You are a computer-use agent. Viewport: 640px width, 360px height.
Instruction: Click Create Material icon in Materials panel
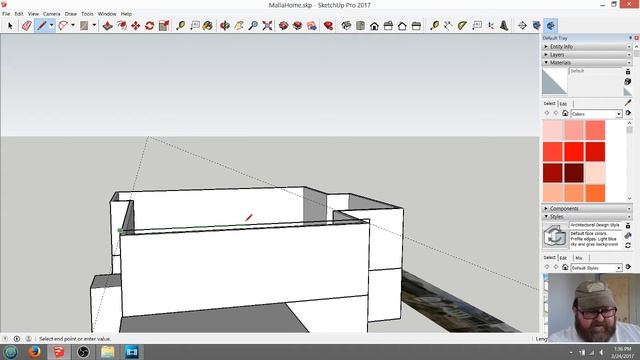pyautogui.click(x=628, y=82)
